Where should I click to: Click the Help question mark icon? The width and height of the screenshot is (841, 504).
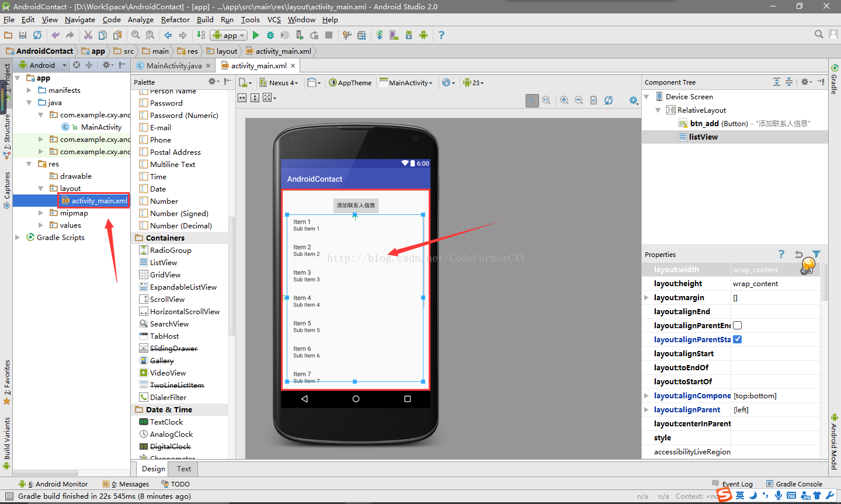(442, 35)
